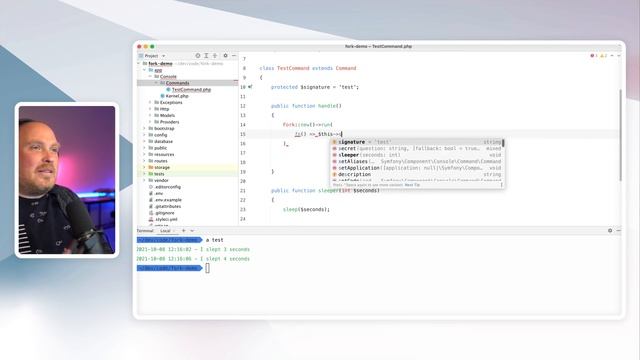Select the config folder
The height and width of the screenshot is (360, 640).
click(x=160, y=135)
